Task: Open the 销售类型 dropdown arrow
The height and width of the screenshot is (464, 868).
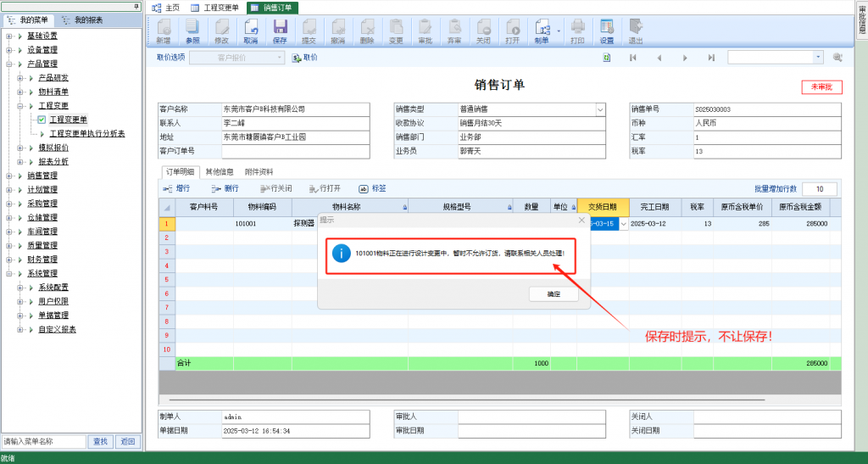Action: point(600,109)
